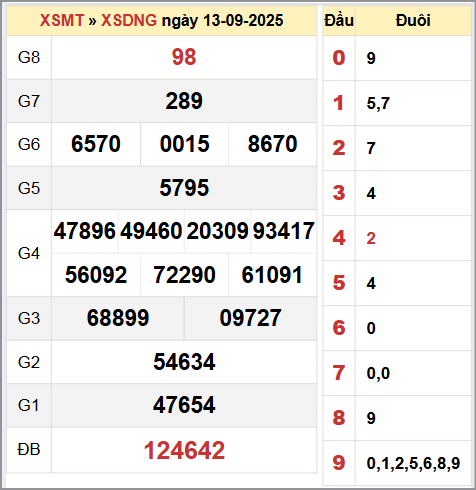Click the Đuôi column header
Image resolution: width=476 pixels, height=490 pixels.
point(413,21)
